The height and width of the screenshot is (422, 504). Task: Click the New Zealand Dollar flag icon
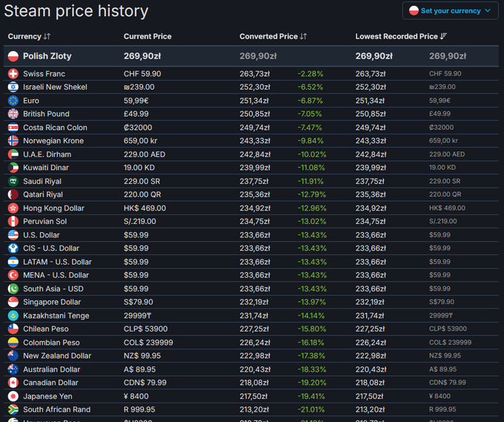click(13, 356)
